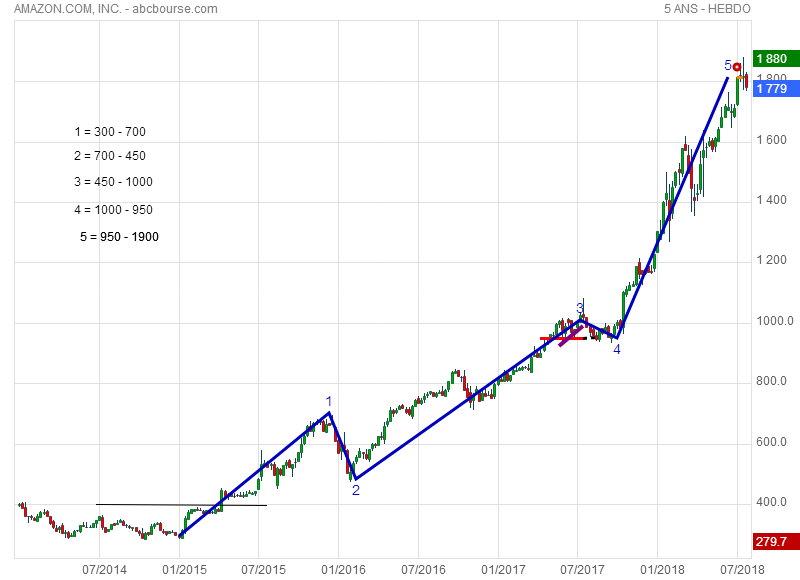
Task: Click the 600.0 price axis label
Action: pos(771,442)
